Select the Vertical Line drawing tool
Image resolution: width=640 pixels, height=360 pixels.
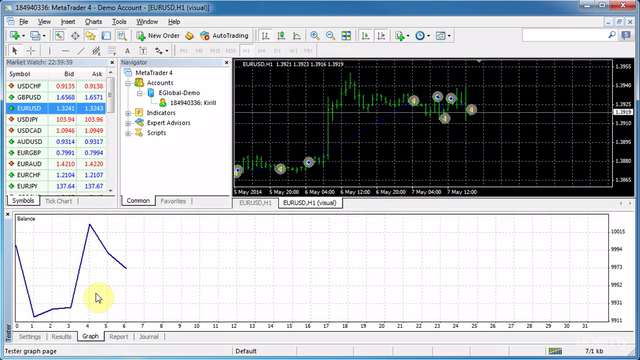(x=49, y=51)
